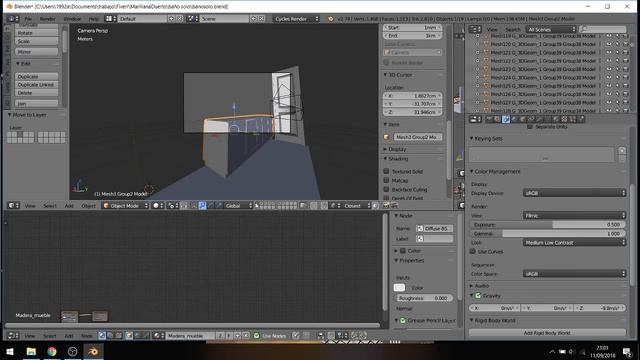This screenshot has height=360, width=640.
Task: Open the Physics tab icon in Properties
Action: 582,119
